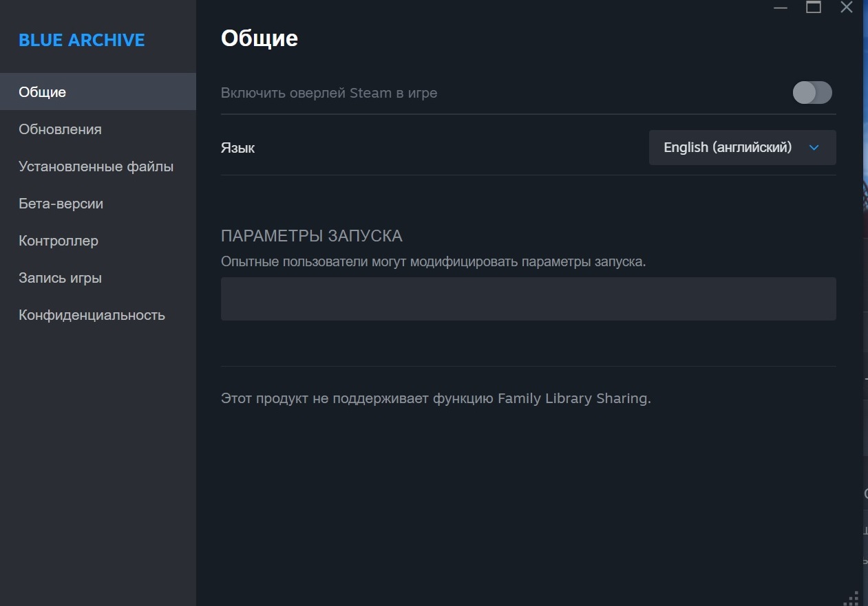Image resolution: width=868 pixels, height=606 pixels.
Task: Click the Язык label
Action: (237, 148)
